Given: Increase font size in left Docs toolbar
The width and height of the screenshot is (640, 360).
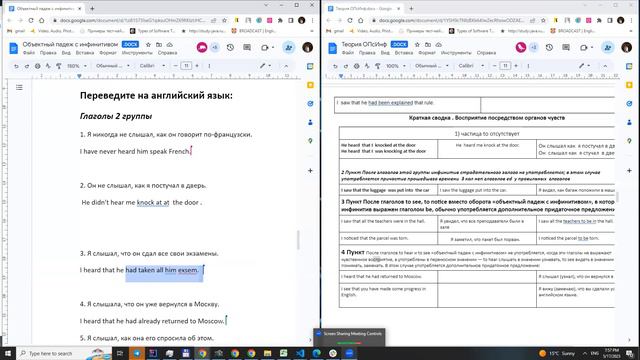Looking at the screenshot, I should coord(197,66).
